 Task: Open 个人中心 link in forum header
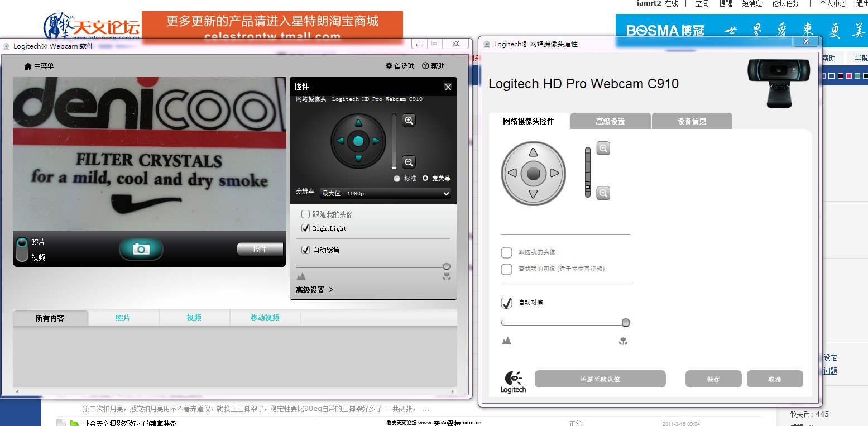point(833,3)
